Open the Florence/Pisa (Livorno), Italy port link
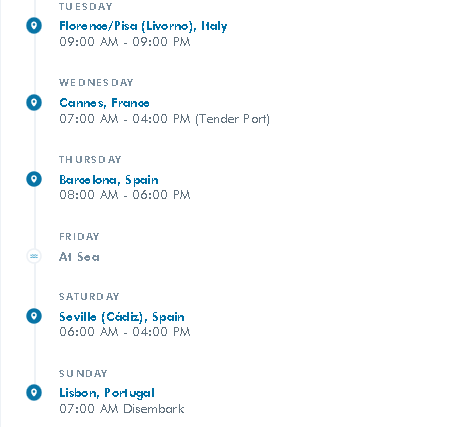Image resolution: width=463 pixels, height=427 pixels. [x=143, y=26]
